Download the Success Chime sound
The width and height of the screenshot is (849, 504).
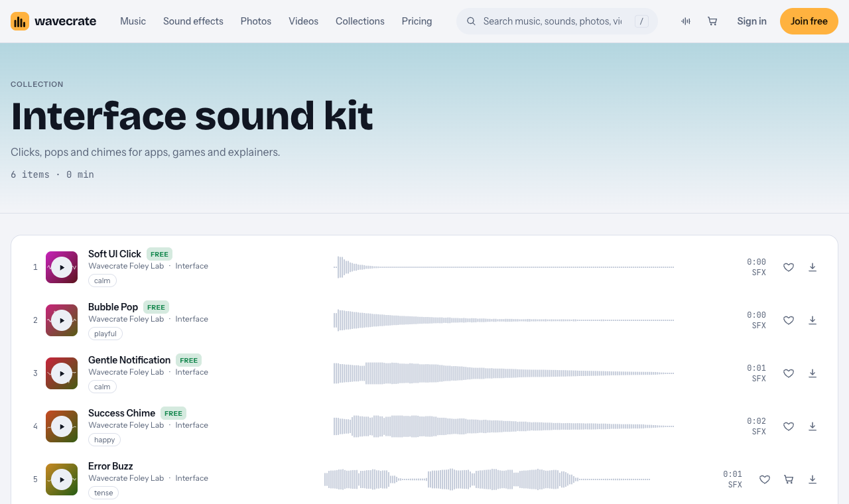pos(813,426)
